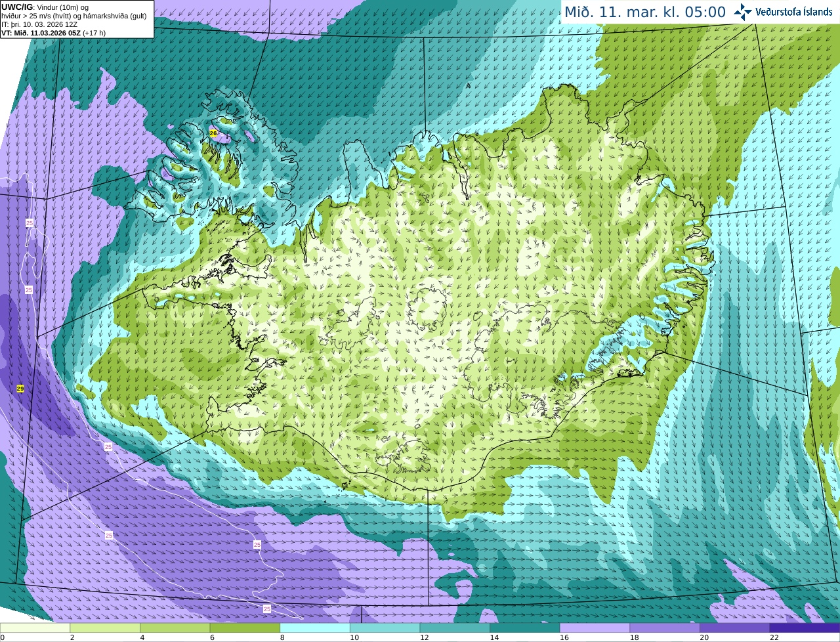Viewport: 840px width, 642px height.
Task: Select the 12–14 m/s legend color
Action: coord(455,628)
